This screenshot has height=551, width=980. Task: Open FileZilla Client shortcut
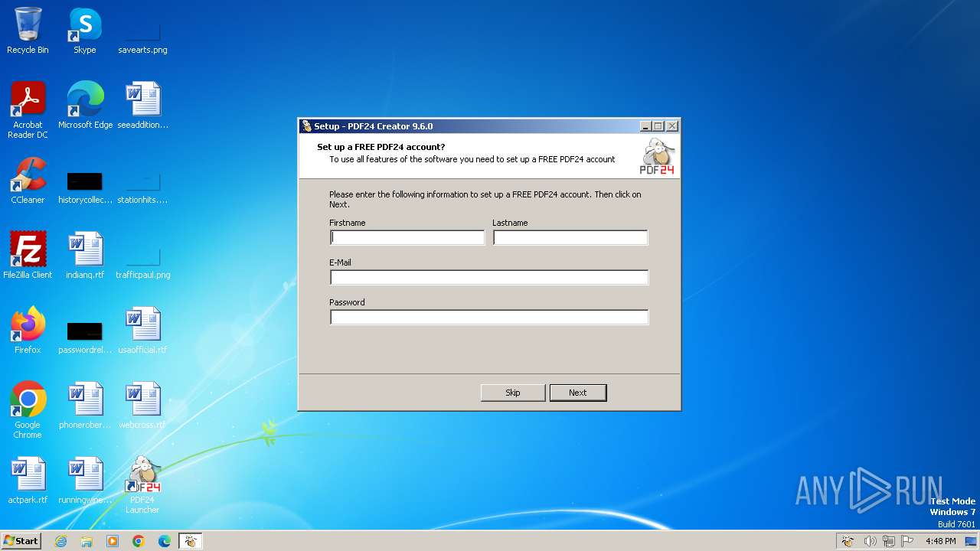(28, 255)
